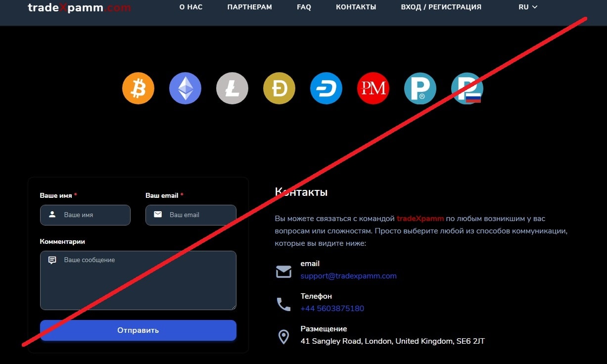This screenshot has height=364, width=607.
Task: Click the Ваше сообщение comment textarea
Action: point(138,280)
